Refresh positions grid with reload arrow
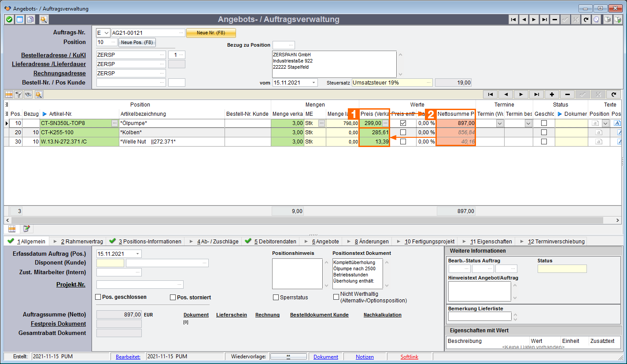 coord(614,94)
